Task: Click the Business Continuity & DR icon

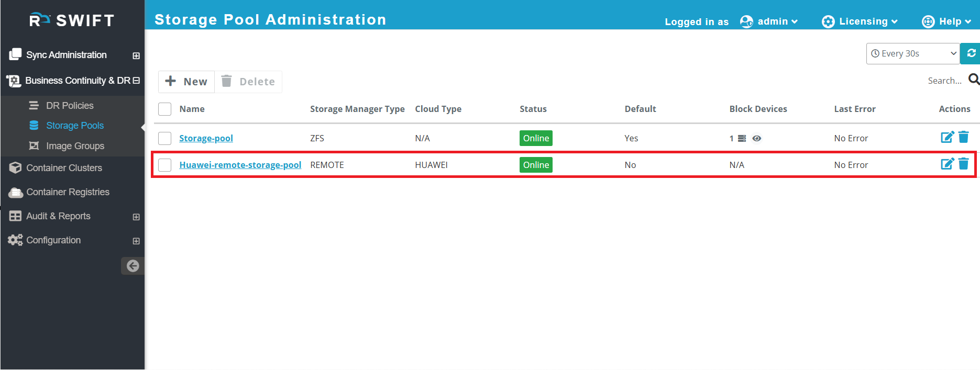Action: 13,81
